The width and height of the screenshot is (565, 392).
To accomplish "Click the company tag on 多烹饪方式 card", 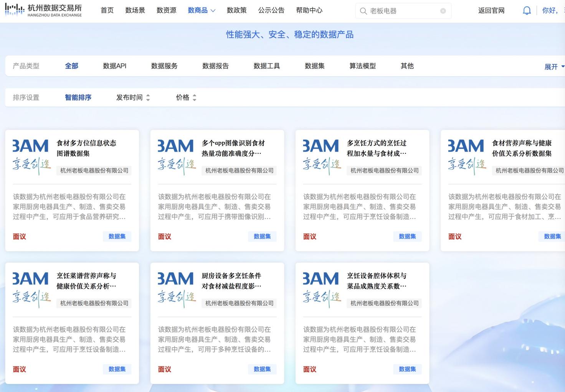I will click(384, 171).
